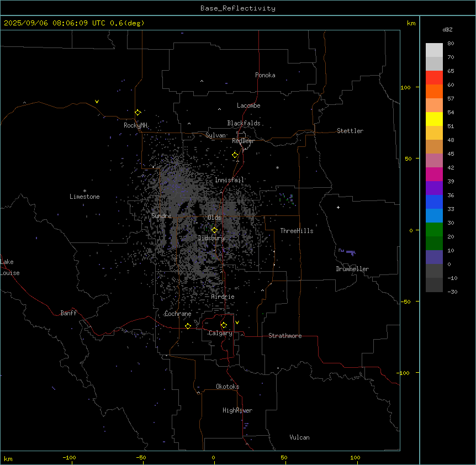Click the Strathmore town label
Screen dimensions: 476x465
[x=285, y=336]
